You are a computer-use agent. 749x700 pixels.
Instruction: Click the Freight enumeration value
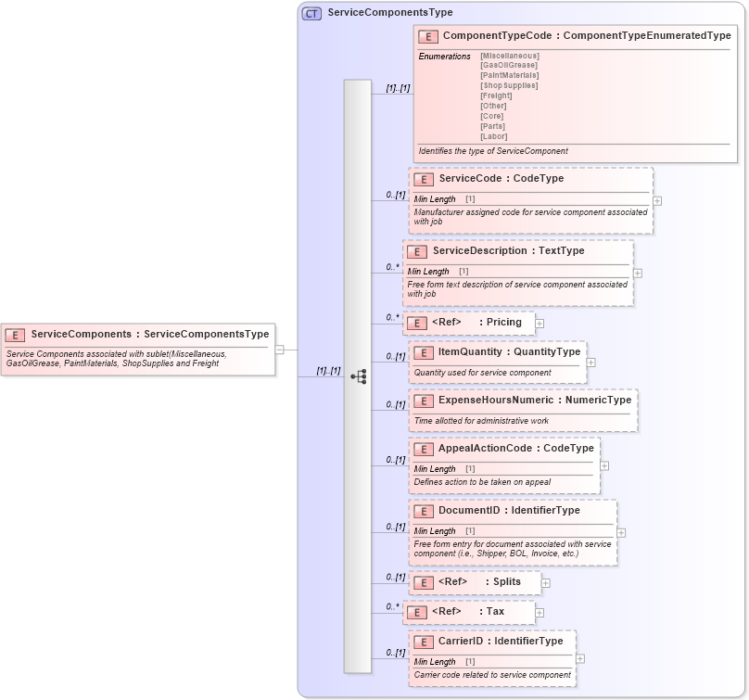click(495, 95)
